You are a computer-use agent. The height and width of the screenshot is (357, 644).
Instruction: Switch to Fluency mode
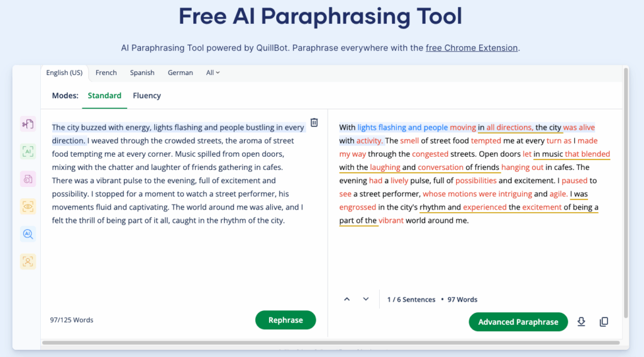(147, 96)
